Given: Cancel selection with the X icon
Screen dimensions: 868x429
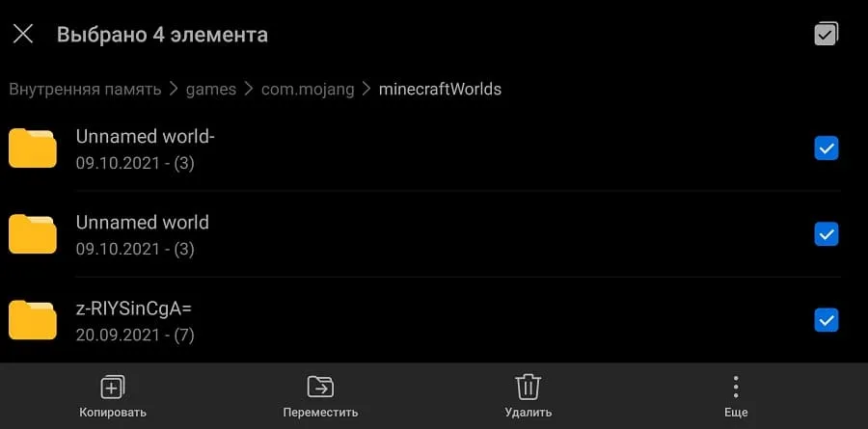Looking at the screenshot, I should click(x=23, y=35).
